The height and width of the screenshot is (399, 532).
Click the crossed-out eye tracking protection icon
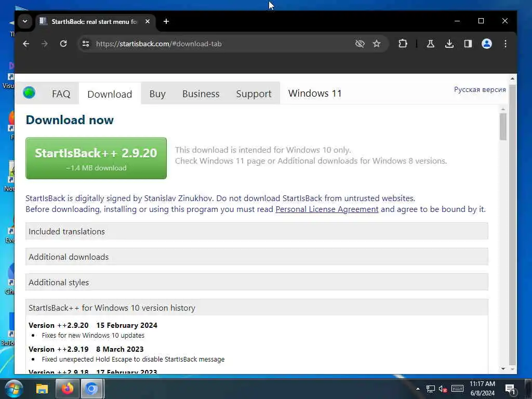click(x=360, y=44)
